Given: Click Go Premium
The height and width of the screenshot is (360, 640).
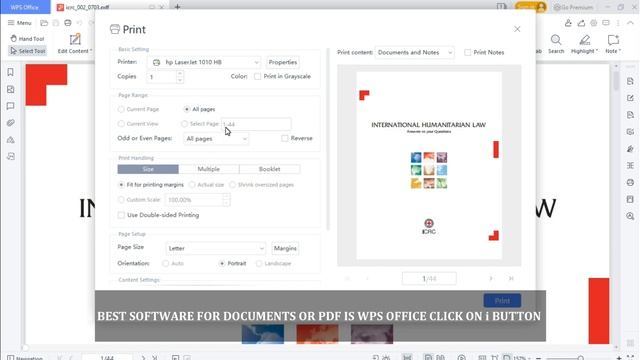Looking at the screenshot, I should pyautogui.click(x=573, y=7).
